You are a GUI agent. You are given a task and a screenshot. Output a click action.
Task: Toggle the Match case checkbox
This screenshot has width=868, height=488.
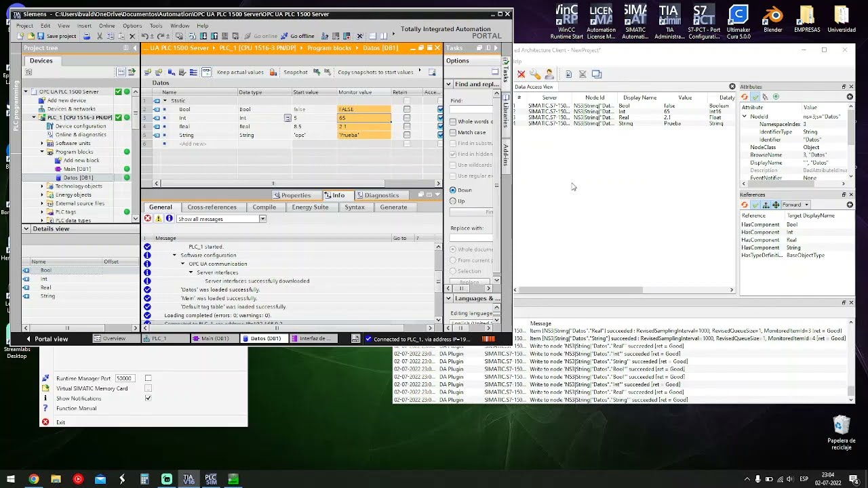coord(453,132)
